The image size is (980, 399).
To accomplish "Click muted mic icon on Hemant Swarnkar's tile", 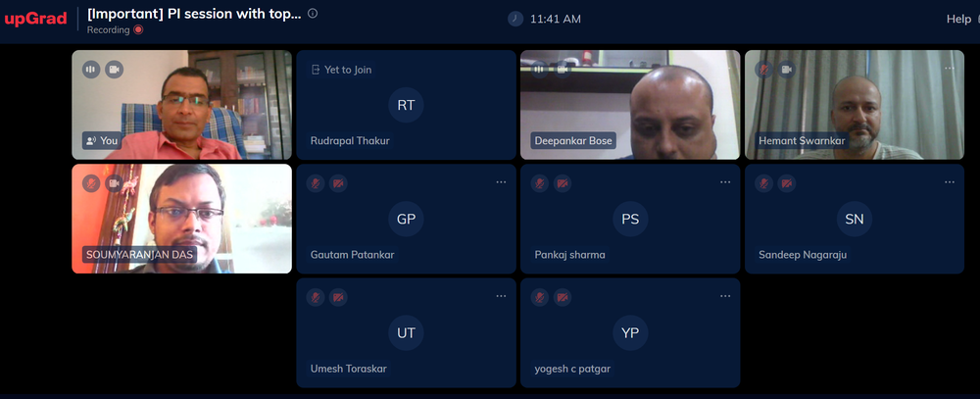I will tap(763, 69).
